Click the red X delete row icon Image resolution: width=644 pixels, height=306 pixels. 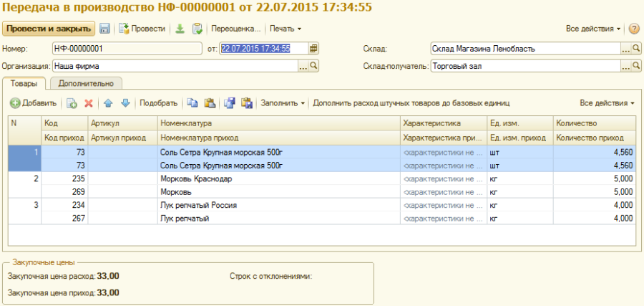point(89,103)
